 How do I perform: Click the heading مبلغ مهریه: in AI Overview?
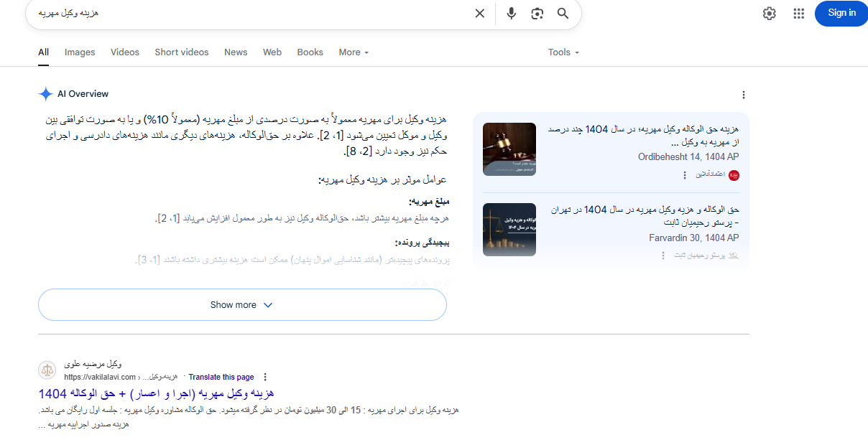tap(429, 203)
